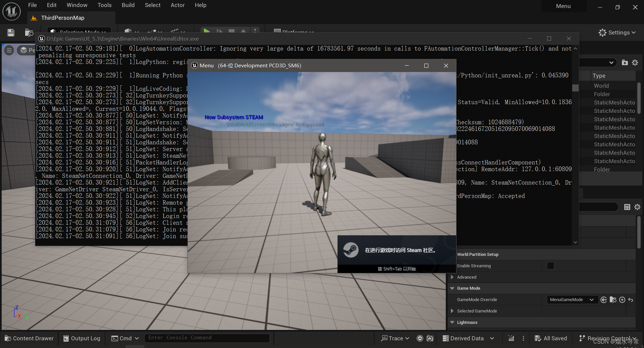Click the 'Now Subsystem STEAM' message in game
644x348 pixels.
pos(234,117)
